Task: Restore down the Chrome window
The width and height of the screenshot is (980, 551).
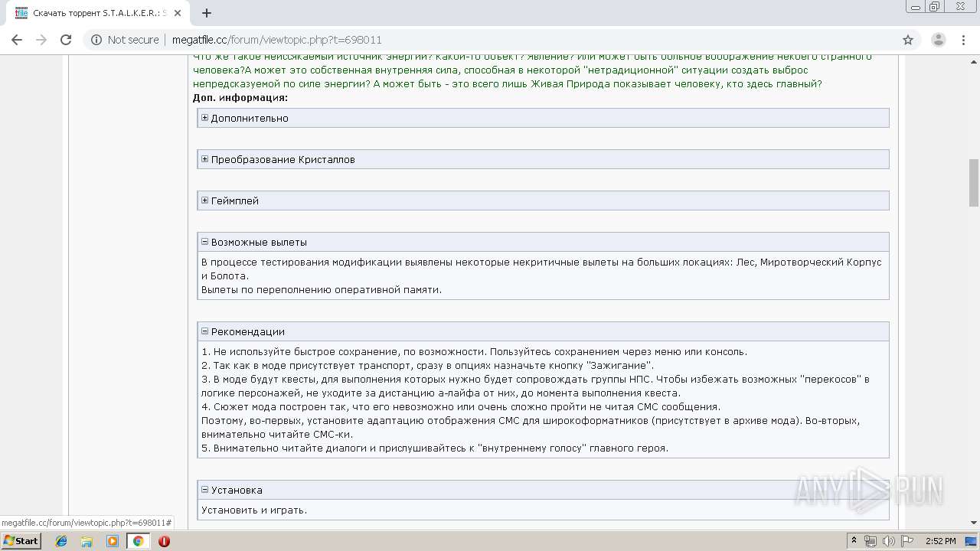Action: coord(935,6)
